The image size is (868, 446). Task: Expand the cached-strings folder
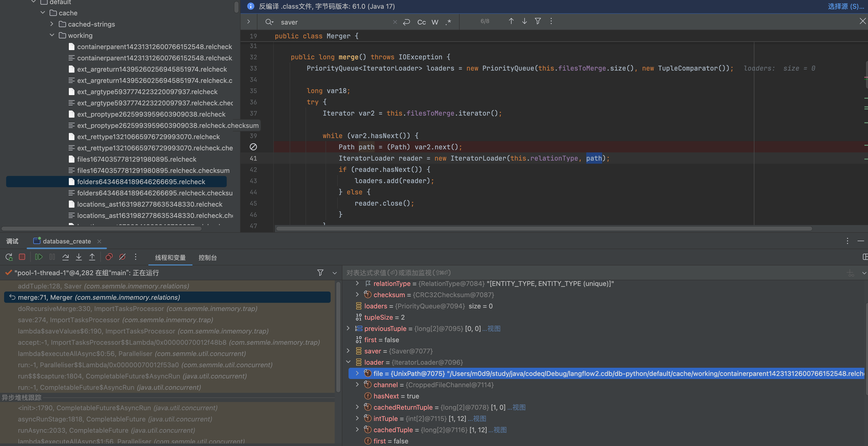pyautogui.click(x=52, y=24)
